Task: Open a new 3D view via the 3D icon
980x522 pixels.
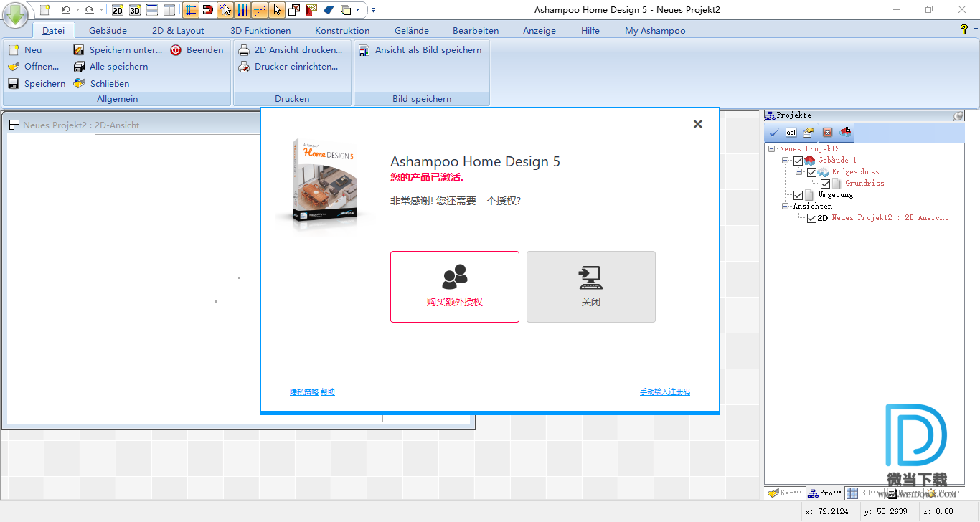Action: pos(134,10)
